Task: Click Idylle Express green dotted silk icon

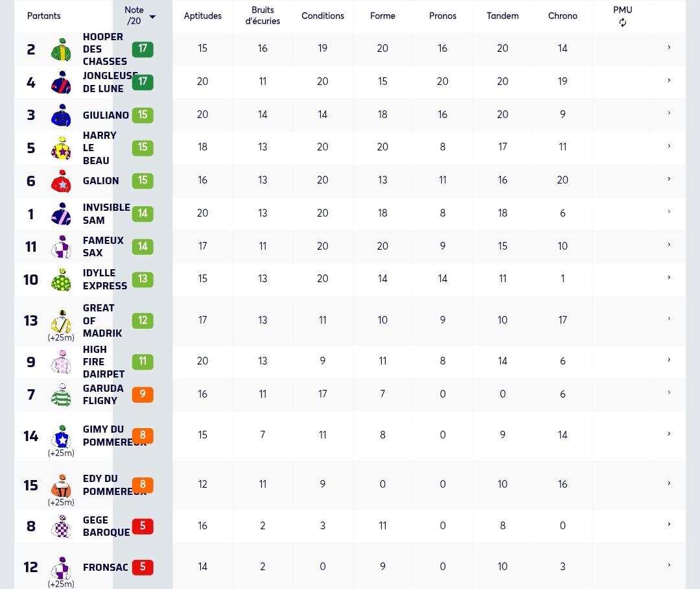Action: [x=61, y=280]
